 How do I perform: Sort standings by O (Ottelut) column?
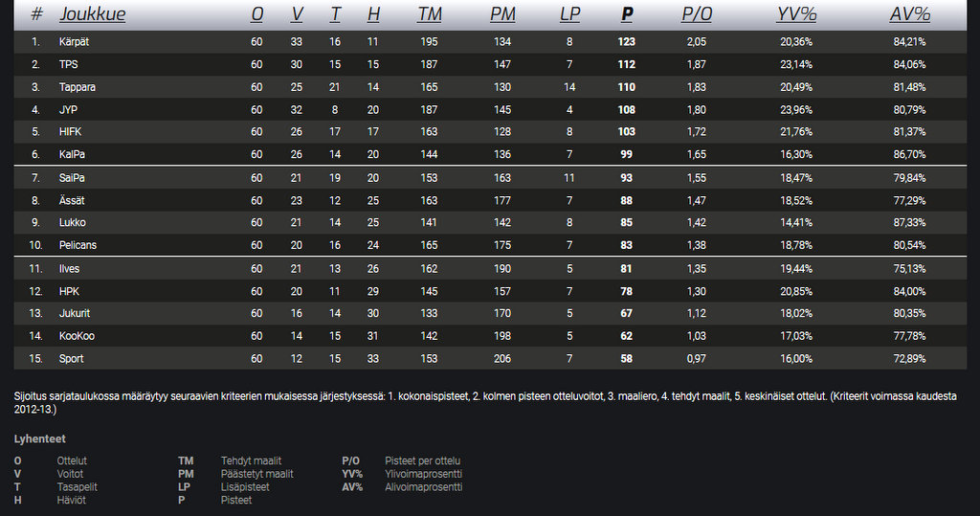tap(256, 14)
